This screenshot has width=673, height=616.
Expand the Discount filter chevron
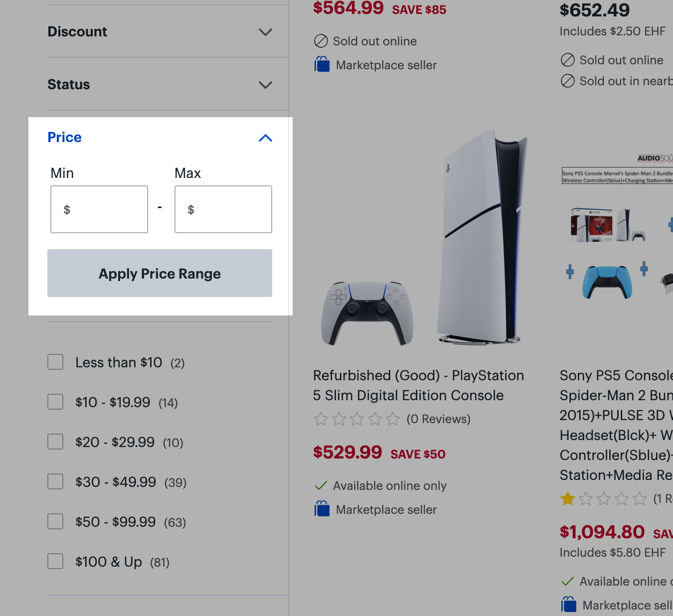(265, 32)
